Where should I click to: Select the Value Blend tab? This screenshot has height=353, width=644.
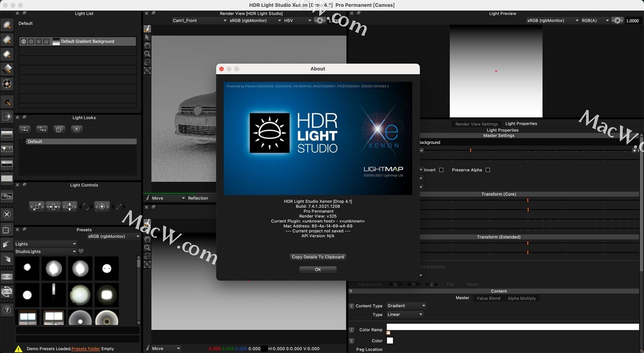click(488, 298)
